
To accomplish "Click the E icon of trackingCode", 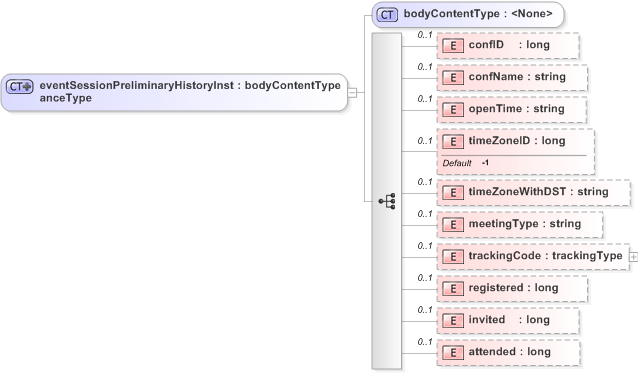I will click(452, 257).
